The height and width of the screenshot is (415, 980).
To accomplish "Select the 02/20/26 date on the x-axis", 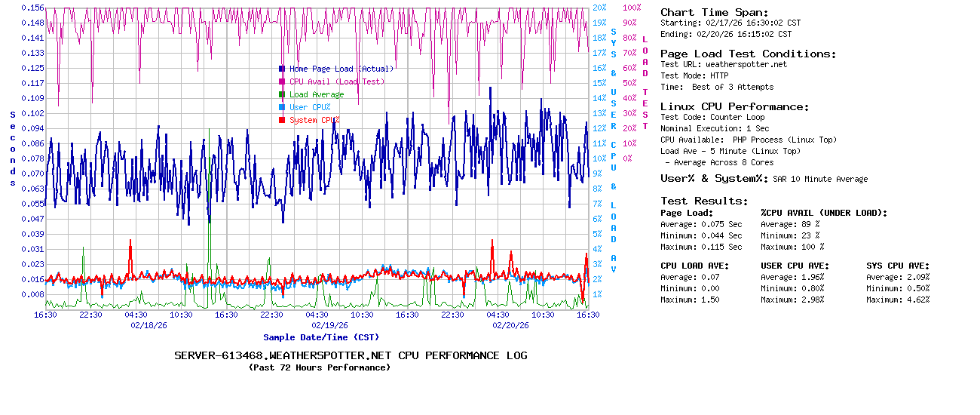I will 511,326.
